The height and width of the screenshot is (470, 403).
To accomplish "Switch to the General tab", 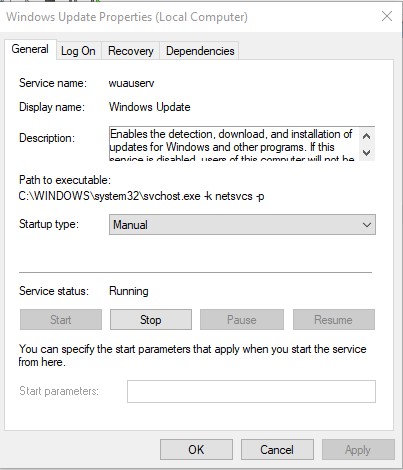I will pos(30,49).
